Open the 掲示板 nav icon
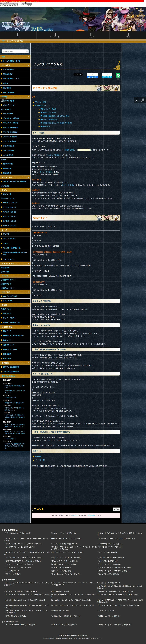This screenshot has height=644, width=146. tap(128, 35)
